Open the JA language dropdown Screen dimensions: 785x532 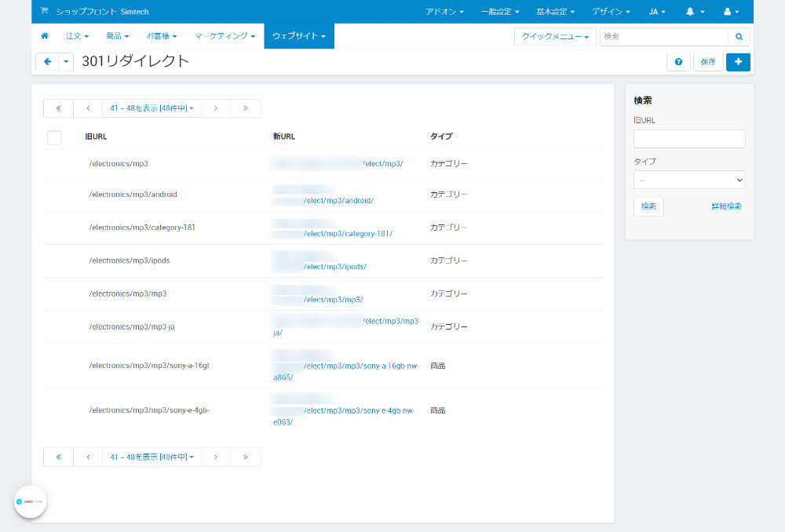657,12
